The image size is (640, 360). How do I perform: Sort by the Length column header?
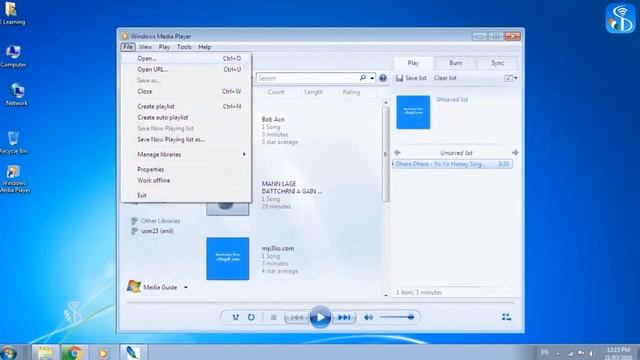pyautogui.click(x=313, y=92)
